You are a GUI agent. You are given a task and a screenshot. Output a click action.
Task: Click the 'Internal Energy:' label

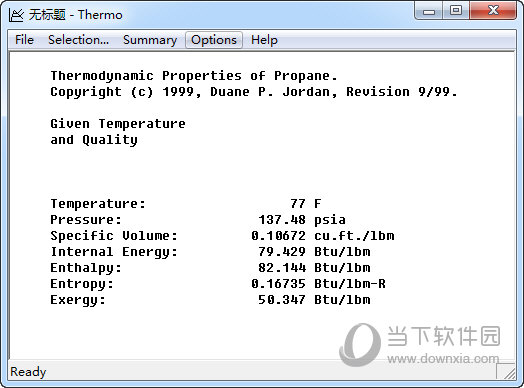click(x=114, y=252)
